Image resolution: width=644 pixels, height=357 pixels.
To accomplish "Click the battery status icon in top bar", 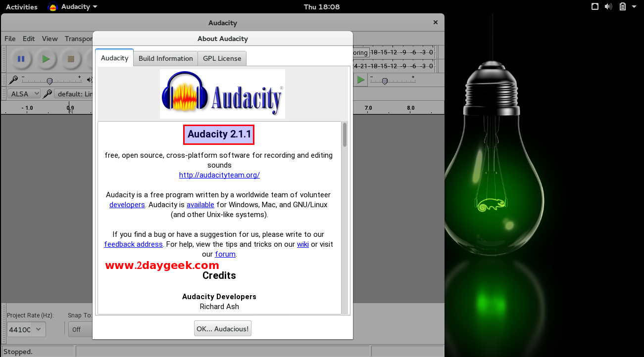I will (x=622, y=7).
